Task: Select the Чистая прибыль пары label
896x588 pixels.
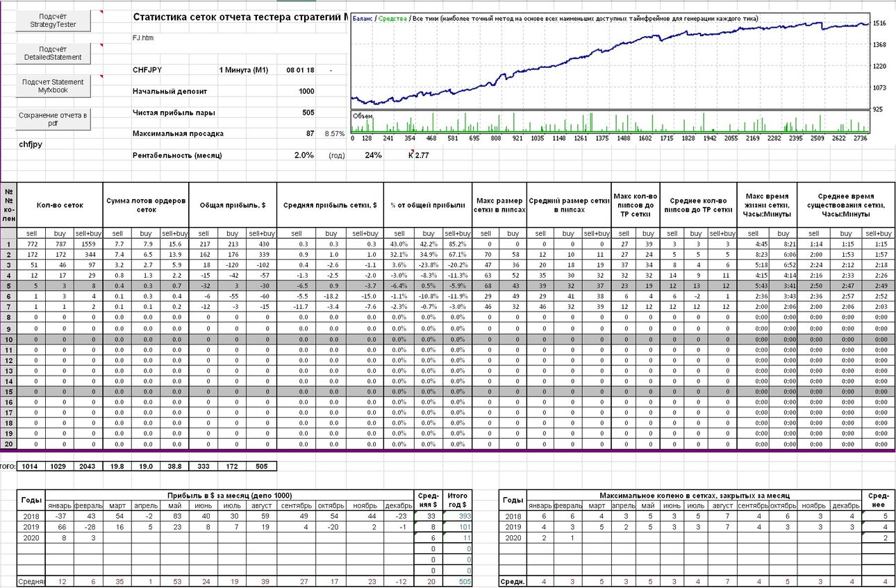Action: point(174,112)
